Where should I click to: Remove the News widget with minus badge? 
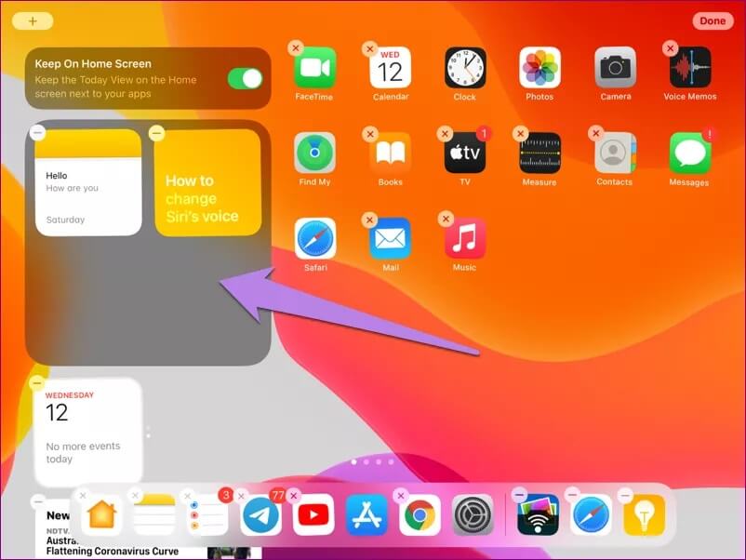(38, 501)
